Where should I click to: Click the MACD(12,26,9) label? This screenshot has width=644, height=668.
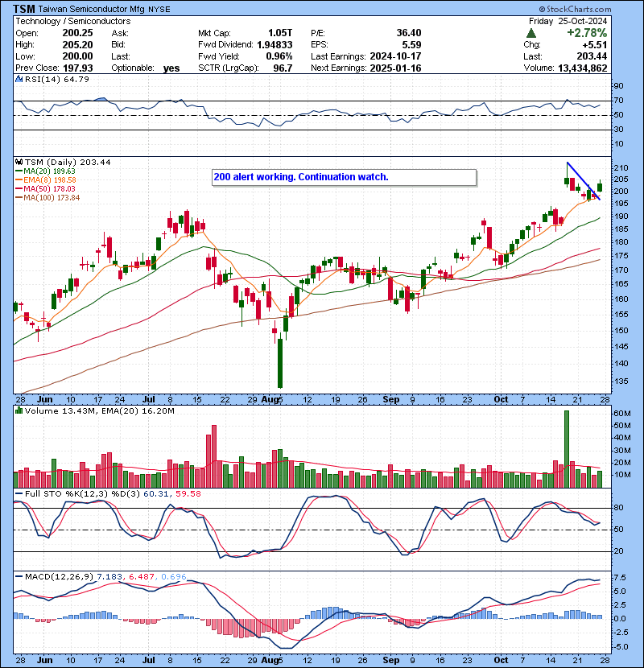point(59,577)
